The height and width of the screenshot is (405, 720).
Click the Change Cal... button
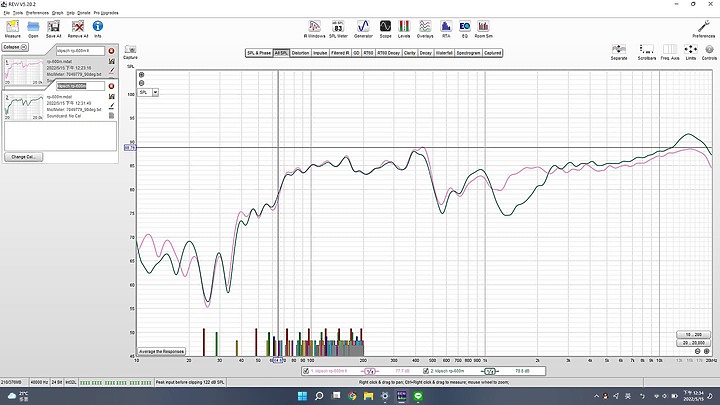[23, 157]
